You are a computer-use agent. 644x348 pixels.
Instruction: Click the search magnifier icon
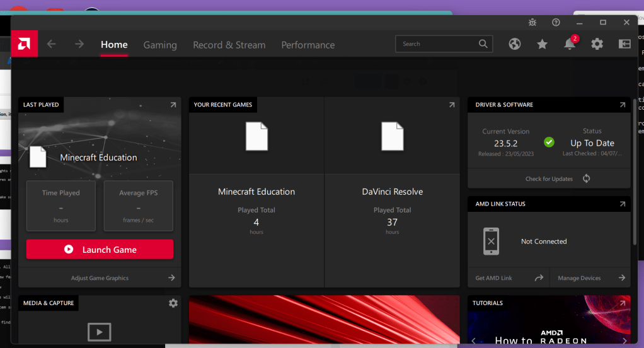point(483,43)
